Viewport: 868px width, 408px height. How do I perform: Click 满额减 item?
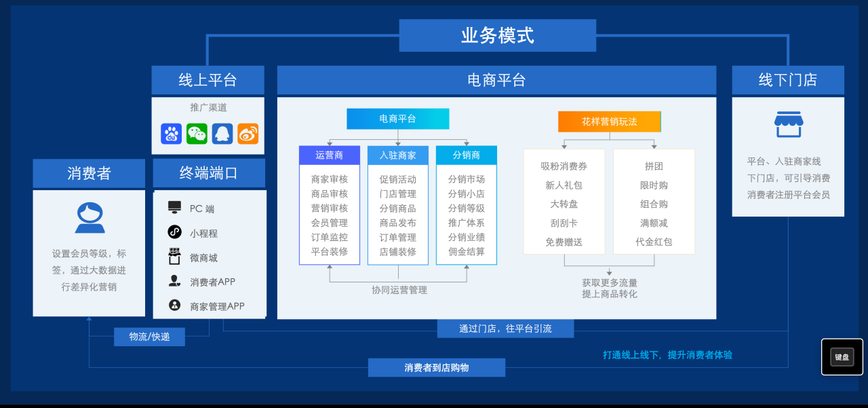(654, 223)
